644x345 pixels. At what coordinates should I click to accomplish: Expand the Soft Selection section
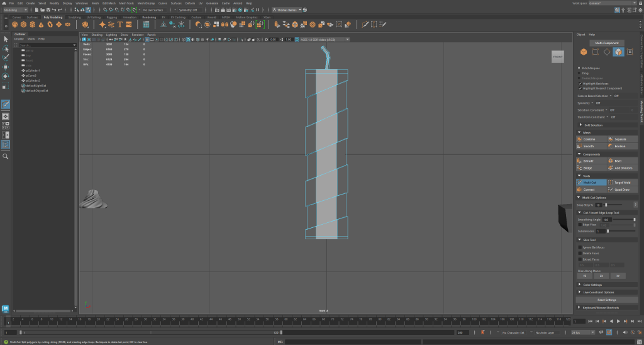pyautogui.click(x=593, y=125)
